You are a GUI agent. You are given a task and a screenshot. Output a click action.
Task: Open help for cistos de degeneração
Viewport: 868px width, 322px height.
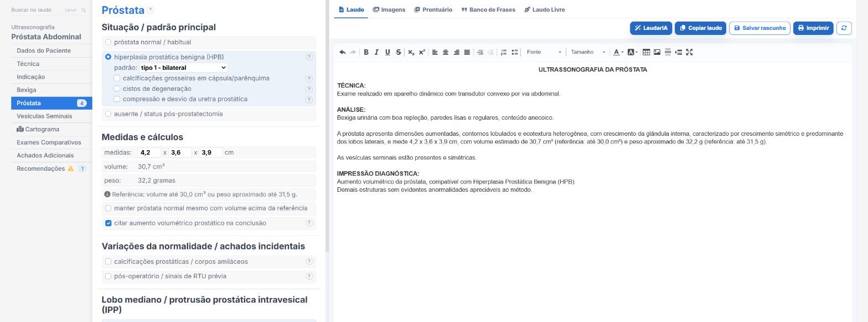pyautogui.click(x=309, y=89)
